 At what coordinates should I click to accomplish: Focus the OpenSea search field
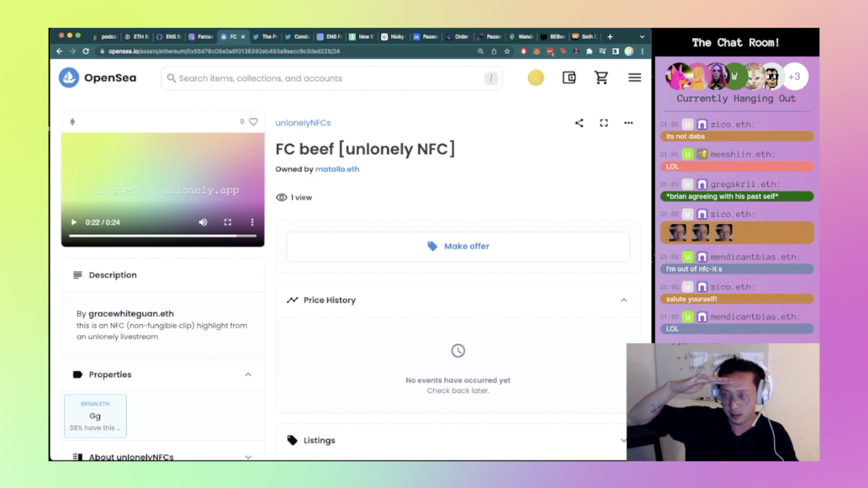click(332, 78)
